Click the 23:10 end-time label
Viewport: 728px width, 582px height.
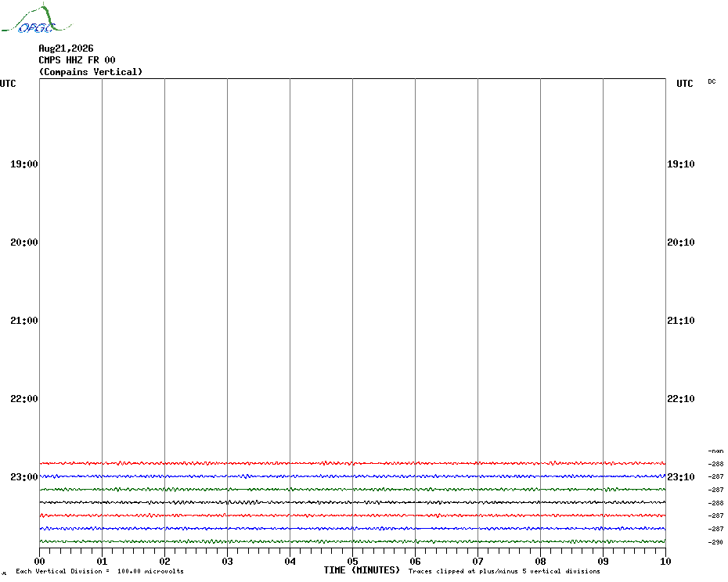(x=681, y=476)
